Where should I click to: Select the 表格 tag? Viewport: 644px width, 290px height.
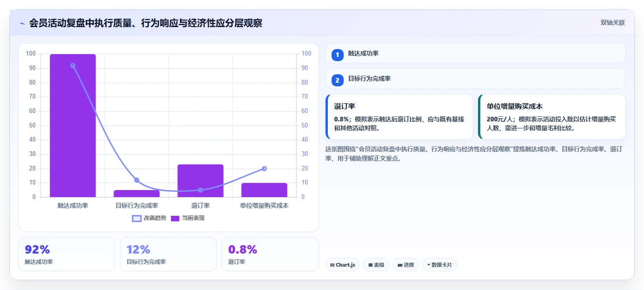point(376,265)
